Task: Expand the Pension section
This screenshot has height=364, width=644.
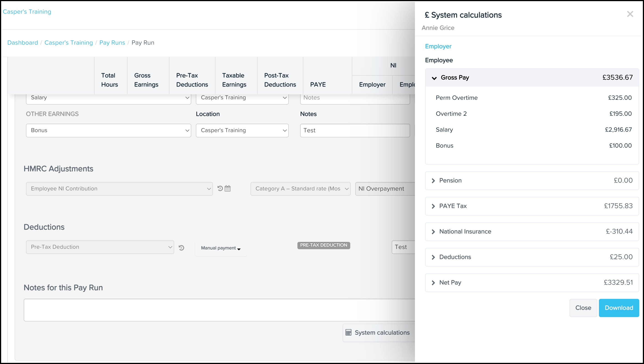Action: [x=532, y=180]
